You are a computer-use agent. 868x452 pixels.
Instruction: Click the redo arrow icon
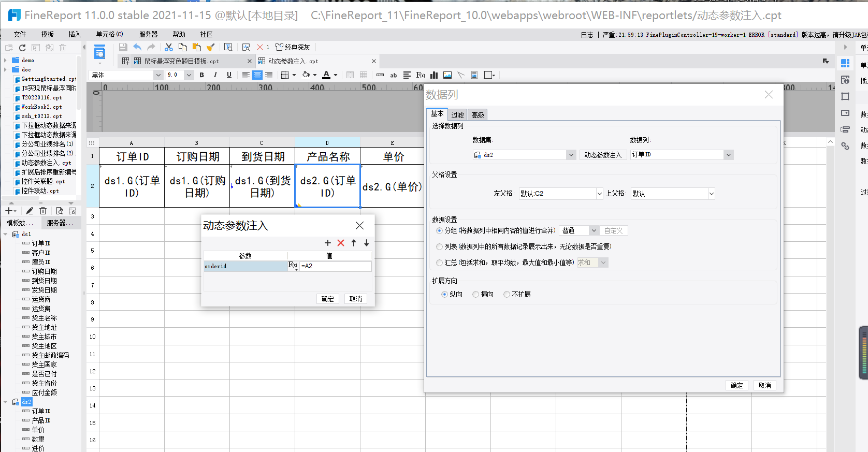151,47
